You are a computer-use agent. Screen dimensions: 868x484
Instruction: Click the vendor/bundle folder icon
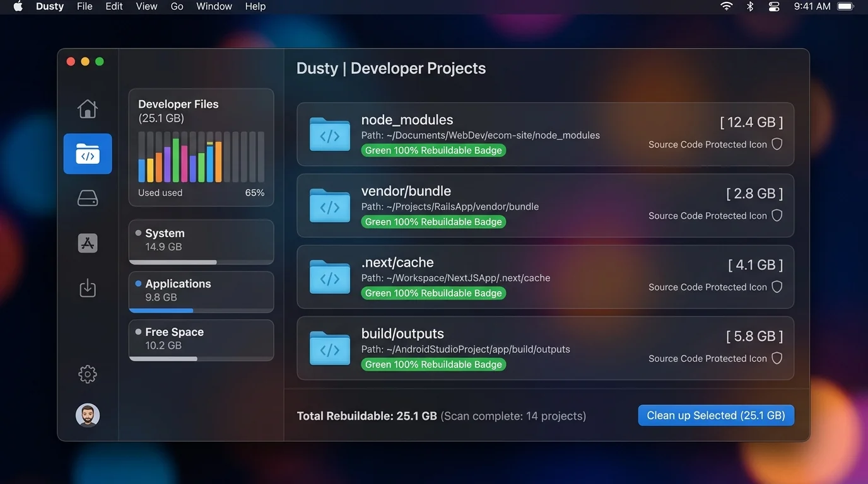pos(330,205)
